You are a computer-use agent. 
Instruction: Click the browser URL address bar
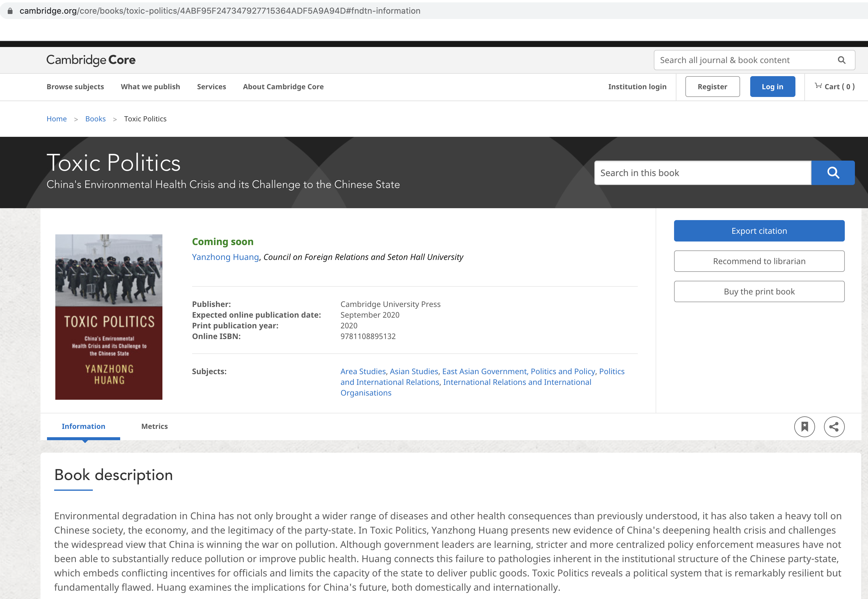tap(434, 11)
